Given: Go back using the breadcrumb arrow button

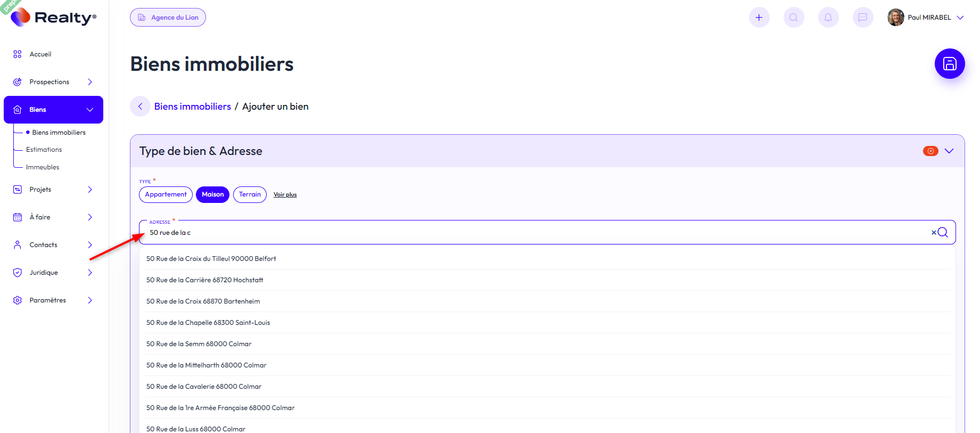Looking at the screenshot, I should click(140, 107).
